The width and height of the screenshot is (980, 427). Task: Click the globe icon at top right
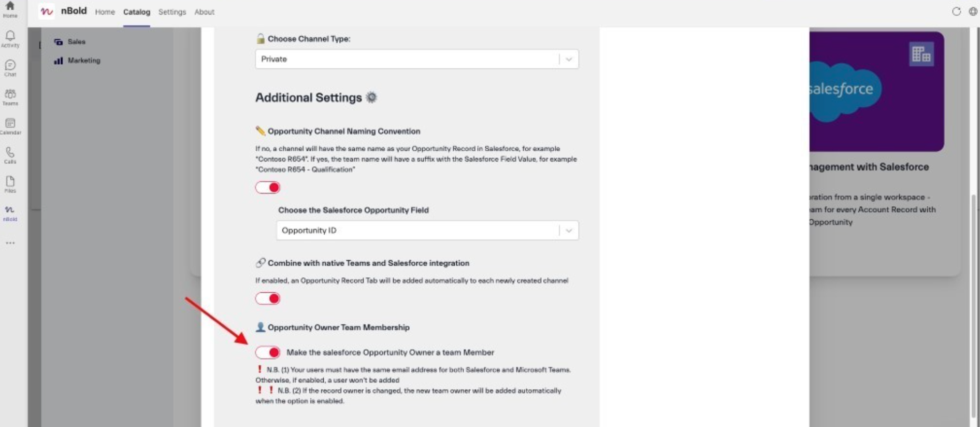click(x=973, y=11)
